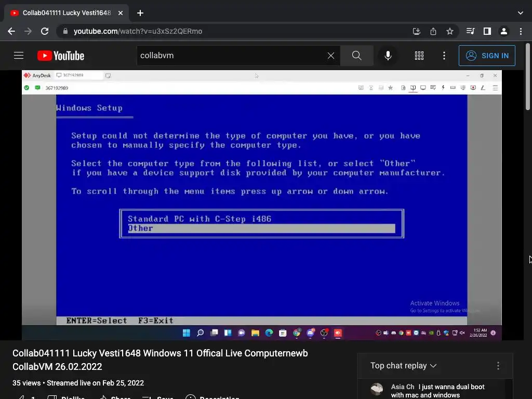Bookmark this page with the star icon

(x=450, y=31)
